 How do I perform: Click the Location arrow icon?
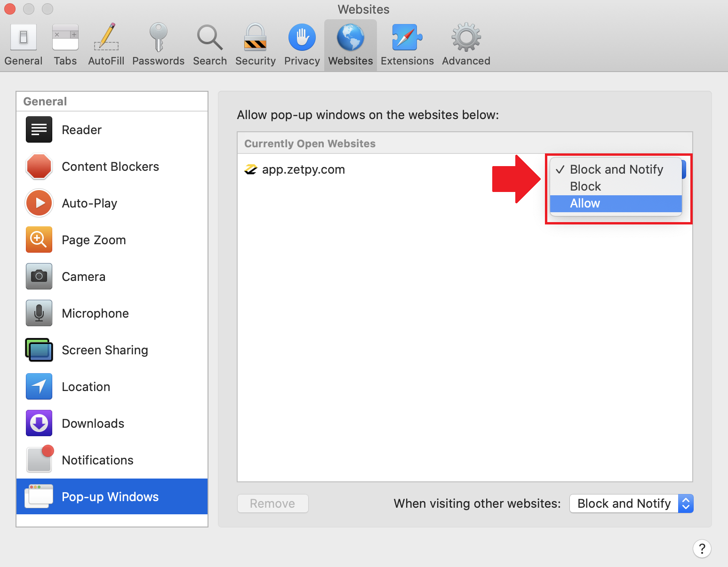click(x=39, y=386)
